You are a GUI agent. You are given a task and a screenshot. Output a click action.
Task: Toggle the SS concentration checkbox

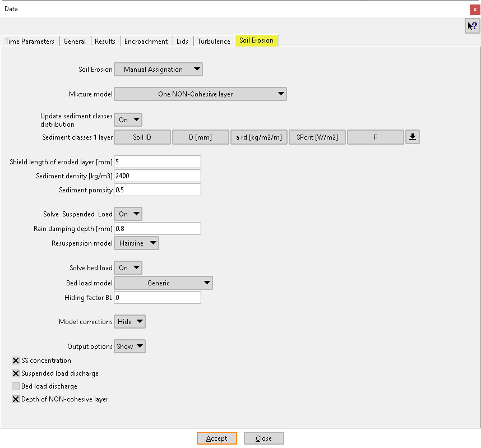(16, 361)
